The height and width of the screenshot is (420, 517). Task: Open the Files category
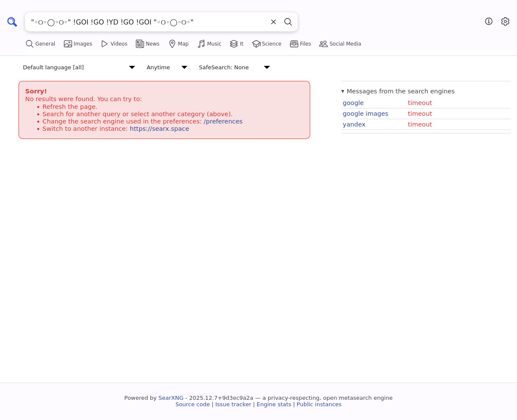pos(300,44)
